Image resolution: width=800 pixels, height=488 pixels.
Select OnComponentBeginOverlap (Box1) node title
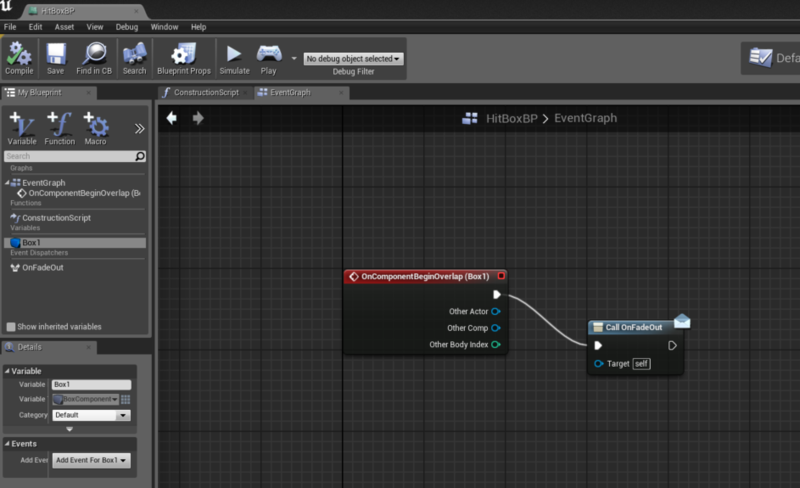tap(424, 277)
